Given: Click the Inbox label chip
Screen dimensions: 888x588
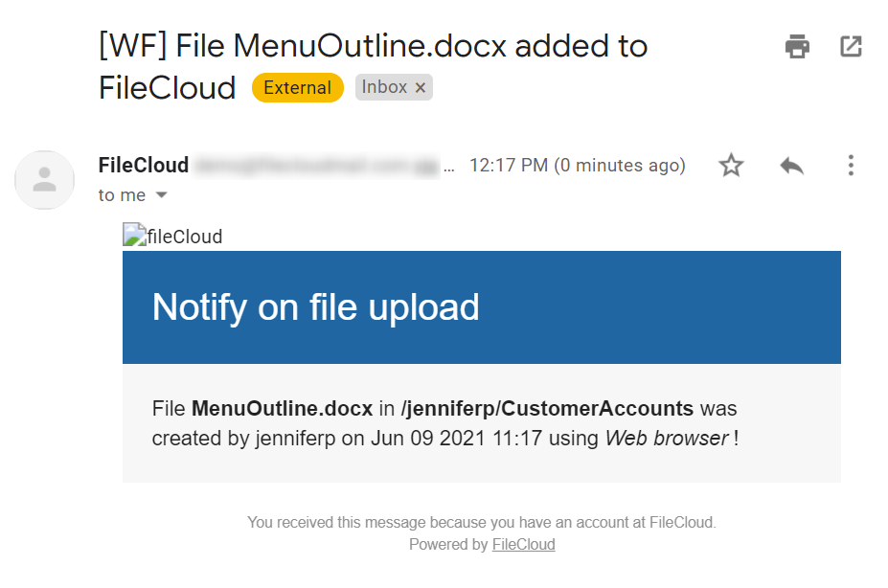Looking at the screenshot, I should pyautogui.click(x=387, y=87).
